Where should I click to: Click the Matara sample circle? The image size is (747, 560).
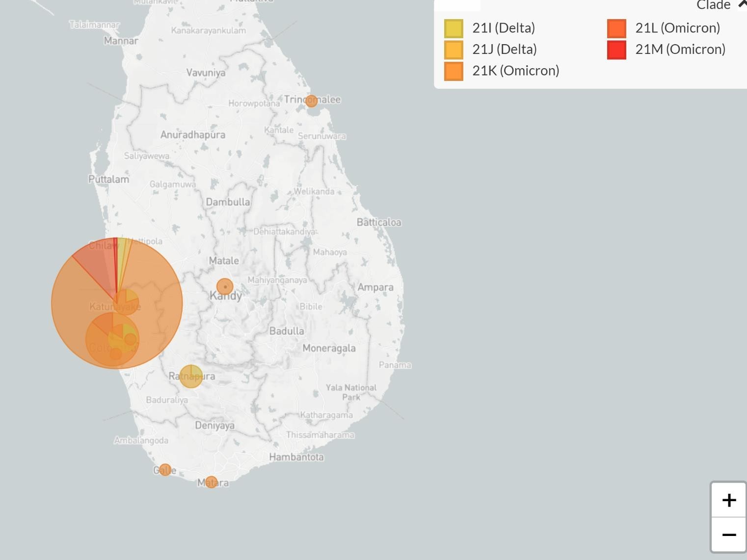(x=211, y=482)
